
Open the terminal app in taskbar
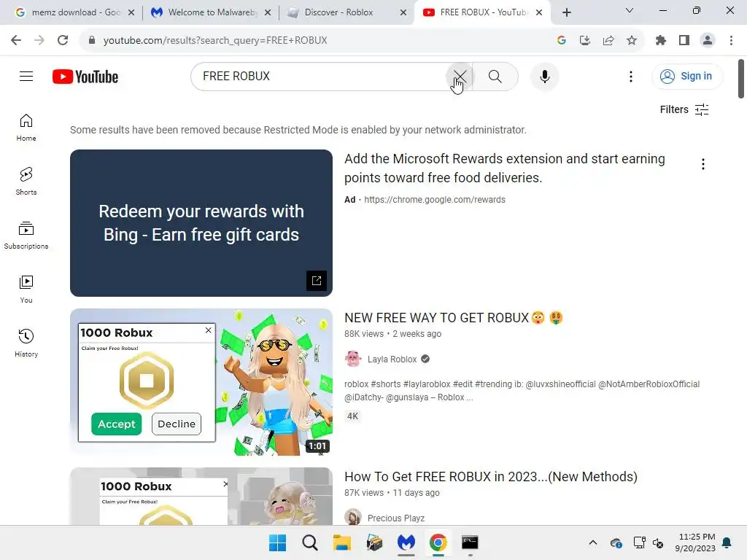470,542
